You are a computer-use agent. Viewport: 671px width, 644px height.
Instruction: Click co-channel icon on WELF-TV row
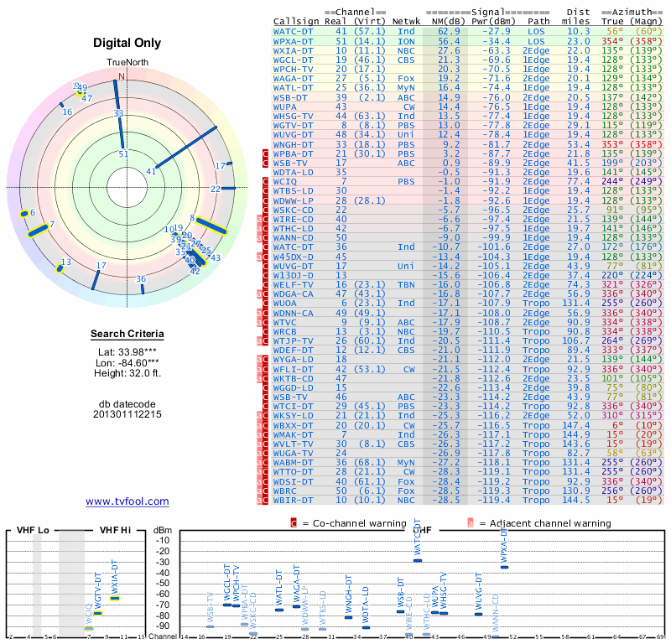tap(265, 285)
